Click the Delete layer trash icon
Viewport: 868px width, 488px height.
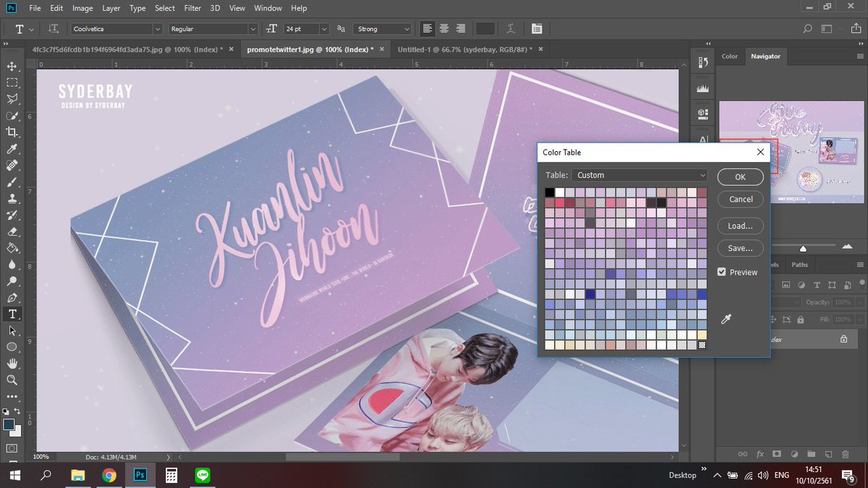pos(846,454)
